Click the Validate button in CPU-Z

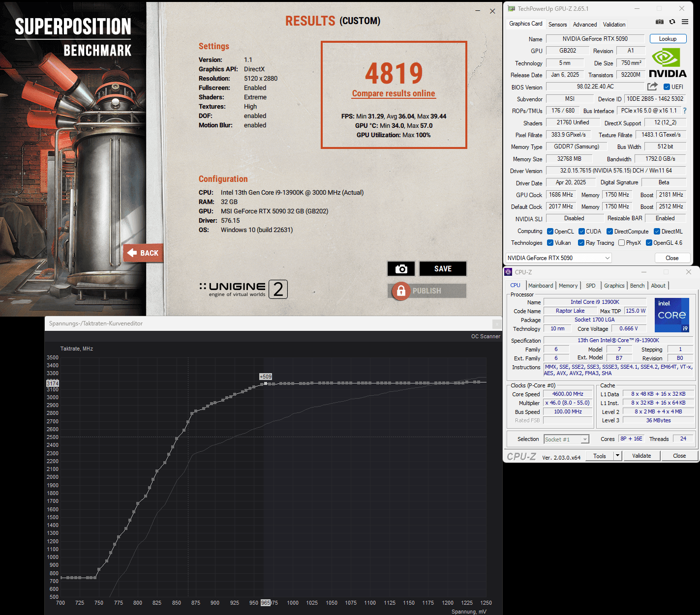[x=641, y=456]
